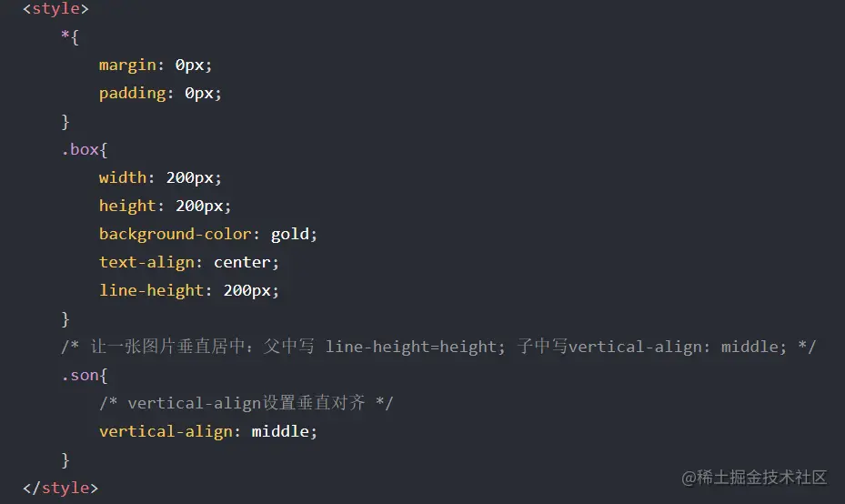The width and height of the screenshot is (845, 504).
Task: Click the opening style tag
Action: point(55,8)
